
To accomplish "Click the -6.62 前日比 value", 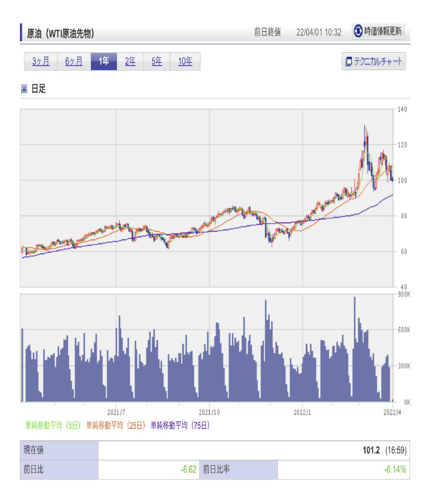I will pos(188,470).
